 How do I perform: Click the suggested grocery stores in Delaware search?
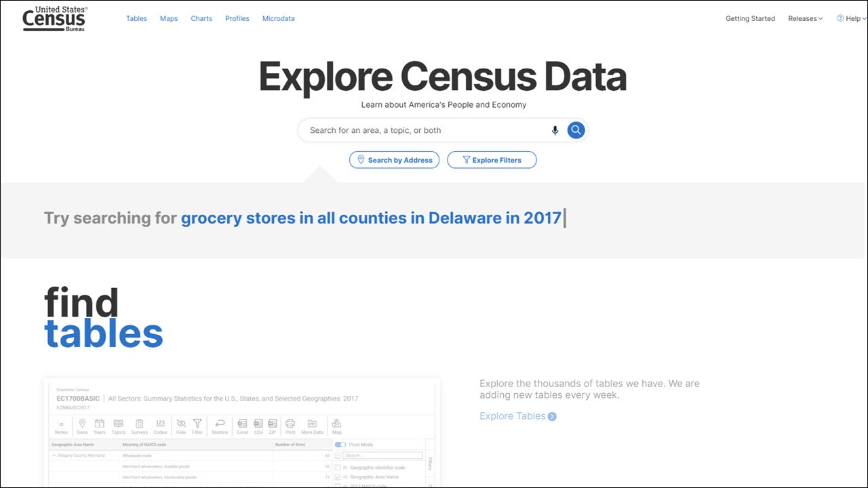(x=371, y=218)
